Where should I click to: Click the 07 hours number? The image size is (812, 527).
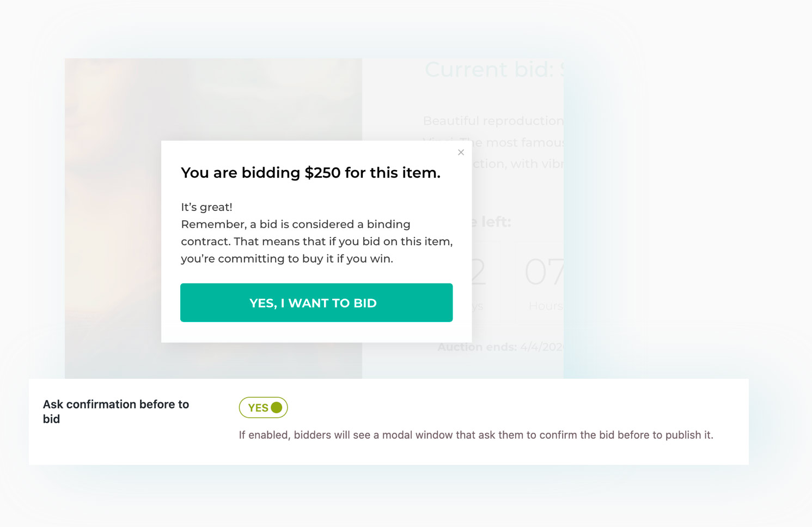point(544,272)
